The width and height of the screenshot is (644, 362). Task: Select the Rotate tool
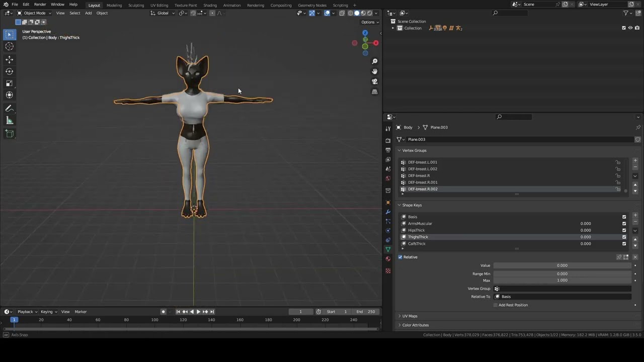click(9, 71)
